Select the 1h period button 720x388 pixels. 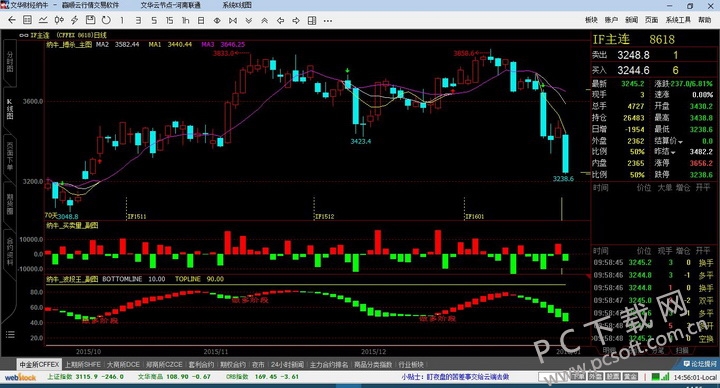(186, 20)
